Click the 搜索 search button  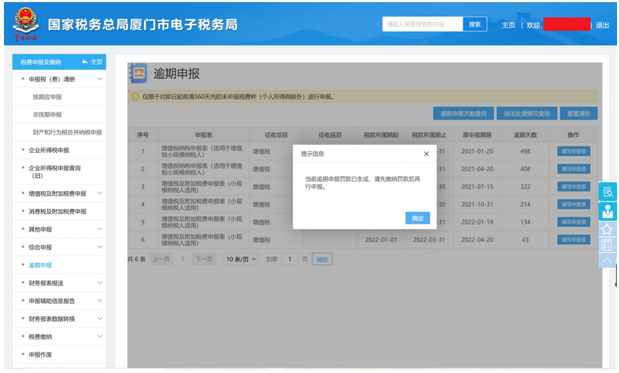click(x=475, y=24)
